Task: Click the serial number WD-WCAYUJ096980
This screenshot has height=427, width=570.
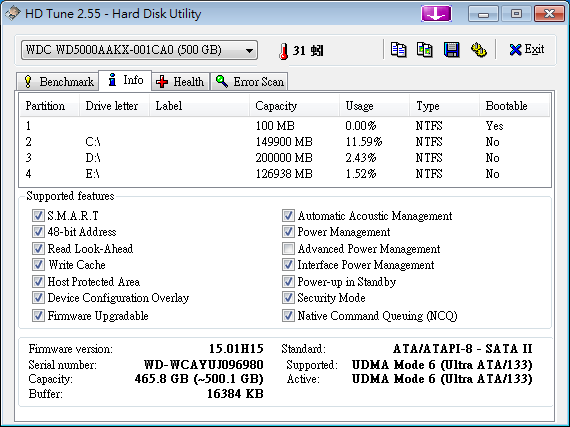Action: pyautogui.click(x=204, y=364)
